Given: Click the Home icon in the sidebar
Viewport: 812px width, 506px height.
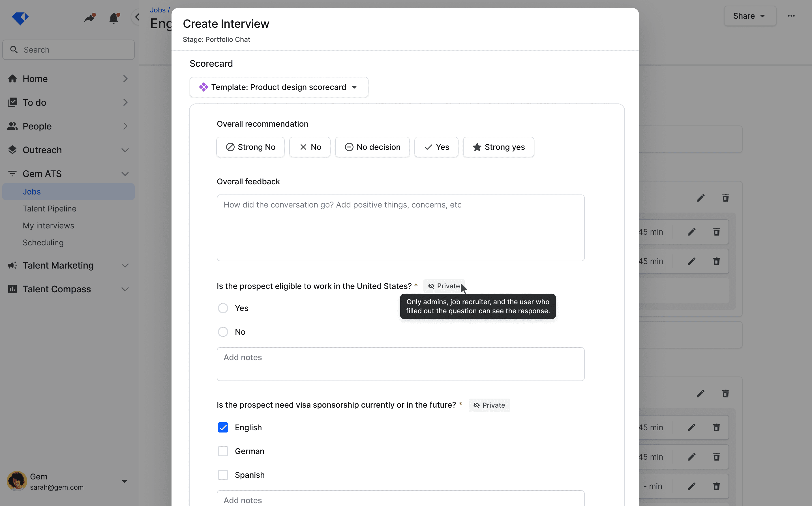Looking at the screenshot, I should click(12, 79).
